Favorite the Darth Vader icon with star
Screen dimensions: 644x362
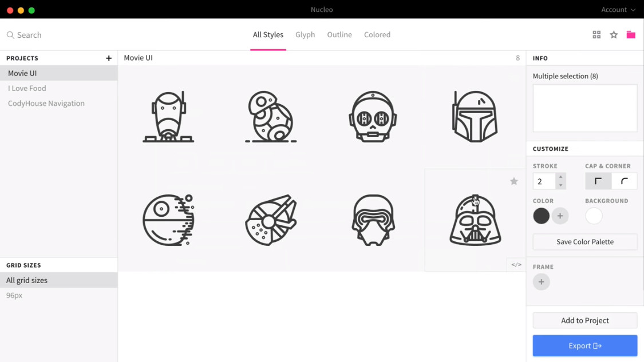click(x=514, y=181)
